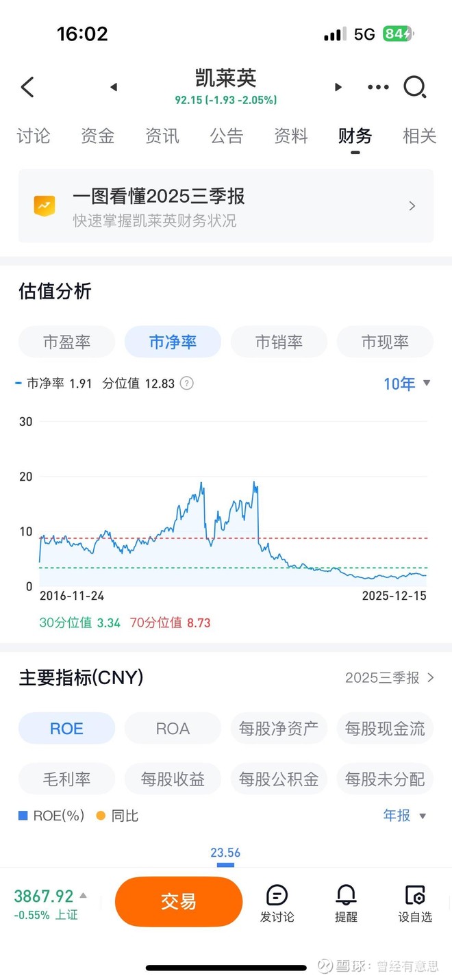
Task: Switch to the 资金 tab
Action: [x=97, y=136]
